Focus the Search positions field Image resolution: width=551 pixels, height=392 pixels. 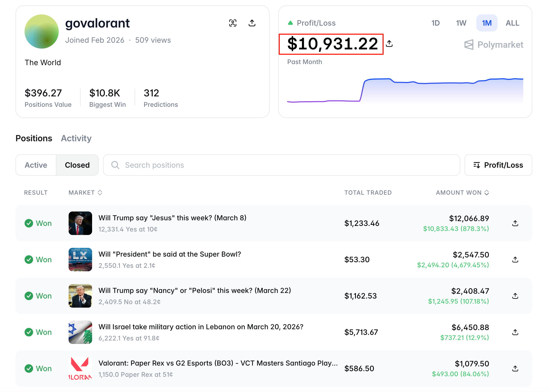pos(282,165)
